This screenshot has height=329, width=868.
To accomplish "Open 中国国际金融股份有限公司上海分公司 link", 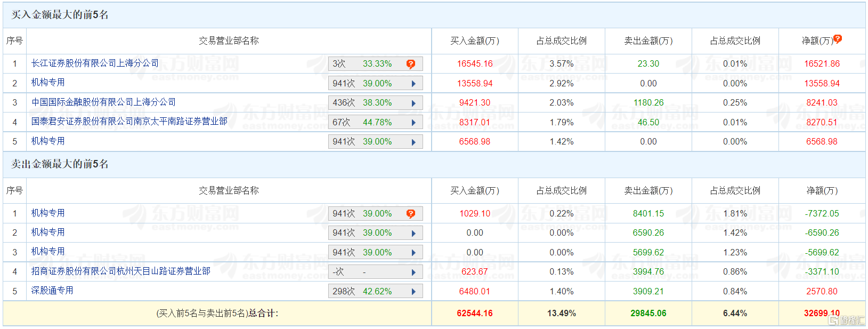I will pos(103,102).
